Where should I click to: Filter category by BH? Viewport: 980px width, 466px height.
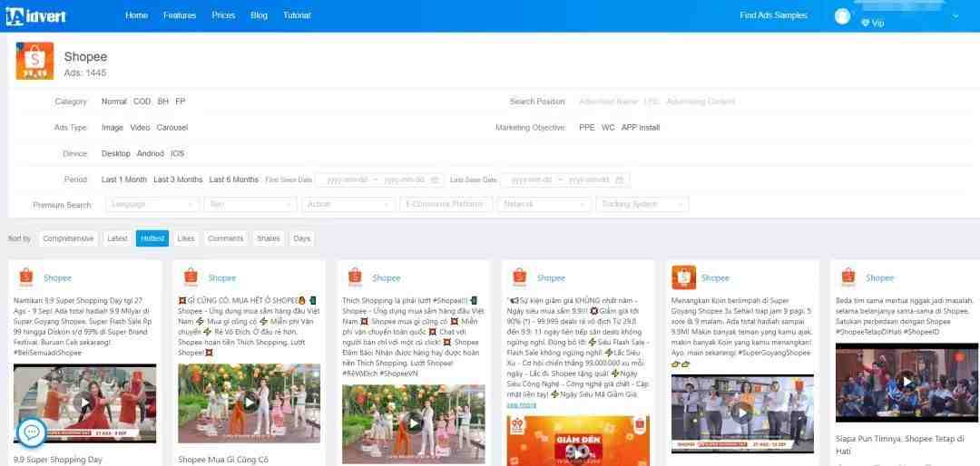(x=163, y=102)
